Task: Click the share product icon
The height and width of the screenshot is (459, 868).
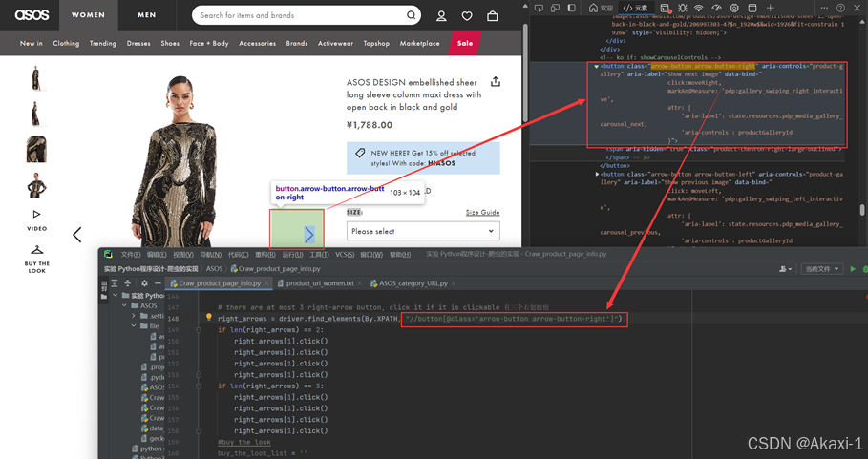Action: pyautogui.click(x=496, y=82)
